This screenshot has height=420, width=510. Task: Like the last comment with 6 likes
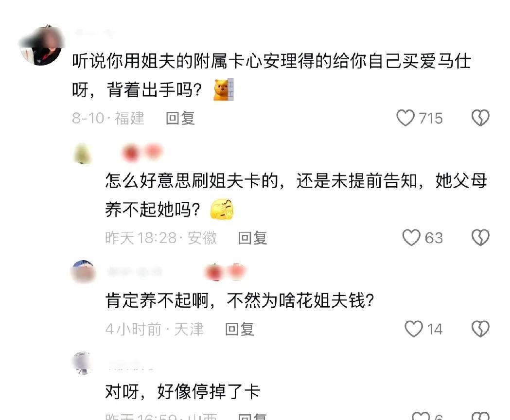(x=421, y=416)
